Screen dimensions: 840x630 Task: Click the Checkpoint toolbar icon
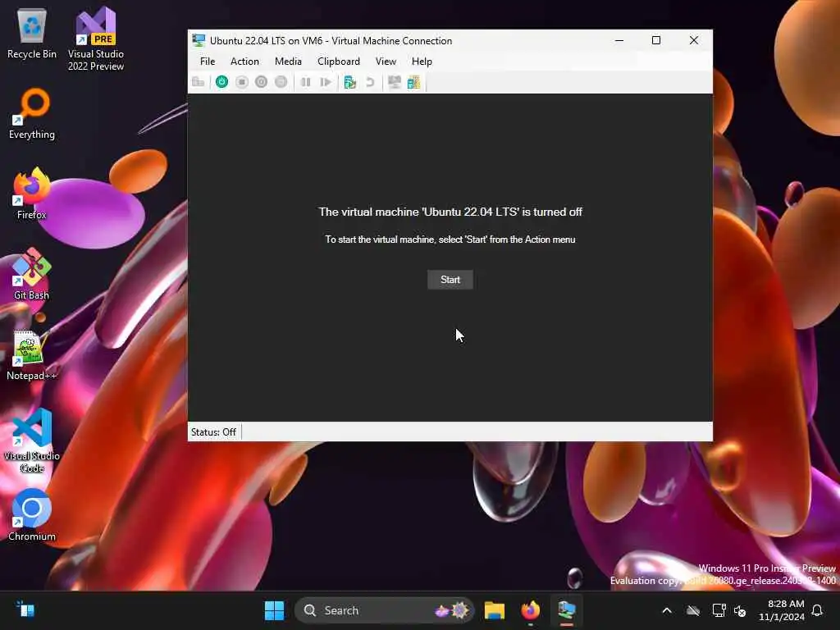[349, 82]
